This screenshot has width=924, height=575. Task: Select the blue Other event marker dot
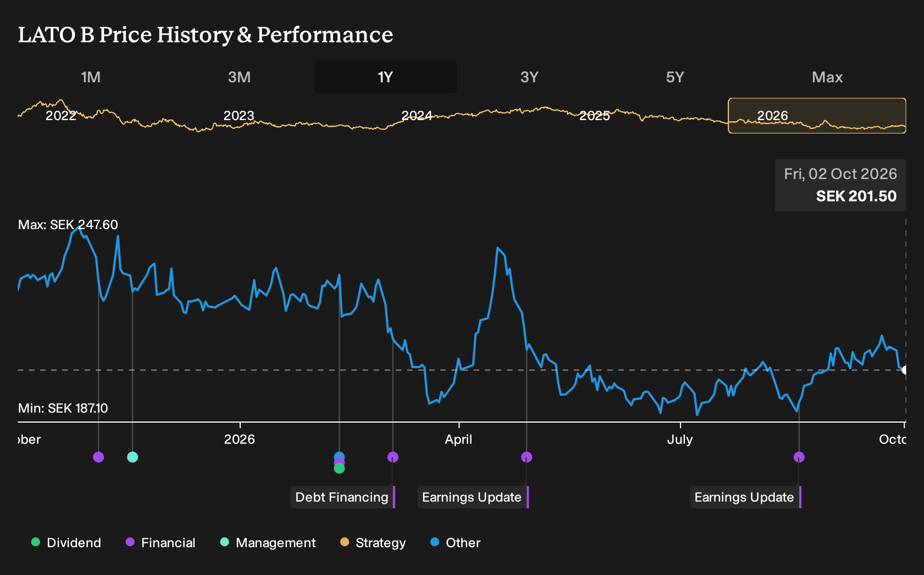pos(339,457)
